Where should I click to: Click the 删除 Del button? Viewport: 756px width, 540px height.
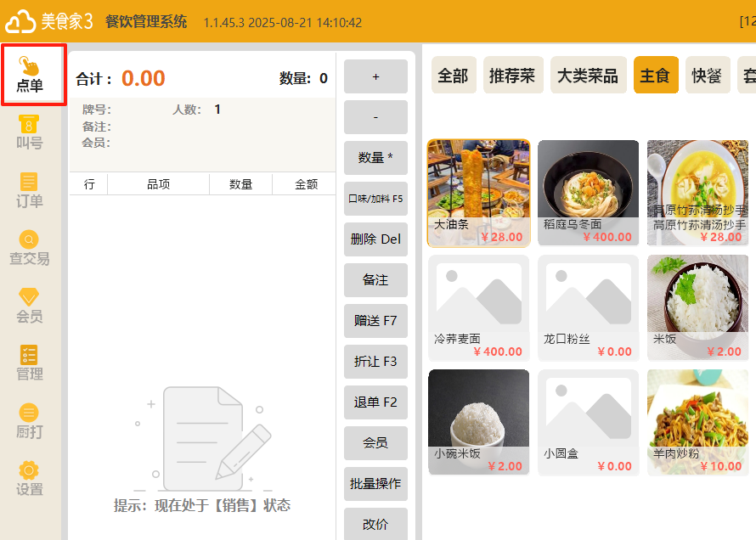click(375, 239)
